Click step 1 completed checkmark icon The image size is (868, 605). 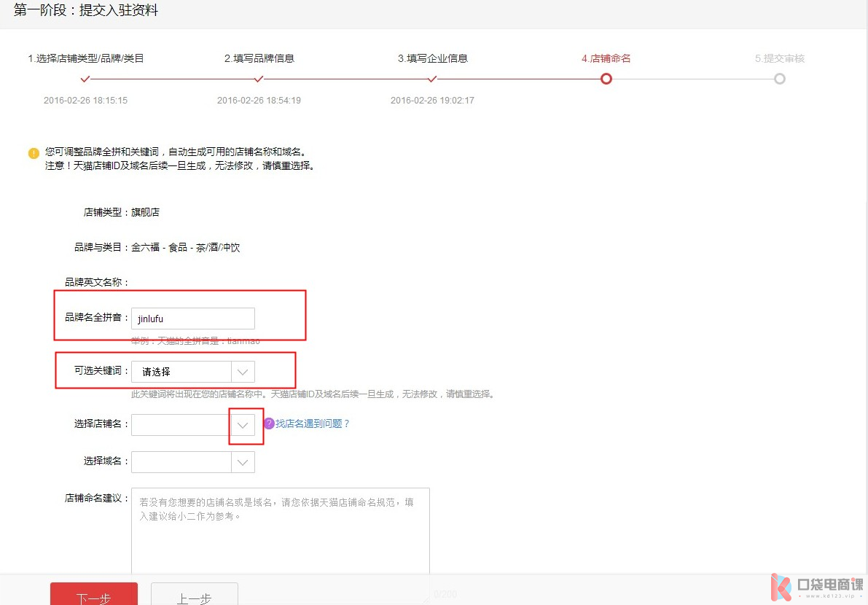[85, 79]
